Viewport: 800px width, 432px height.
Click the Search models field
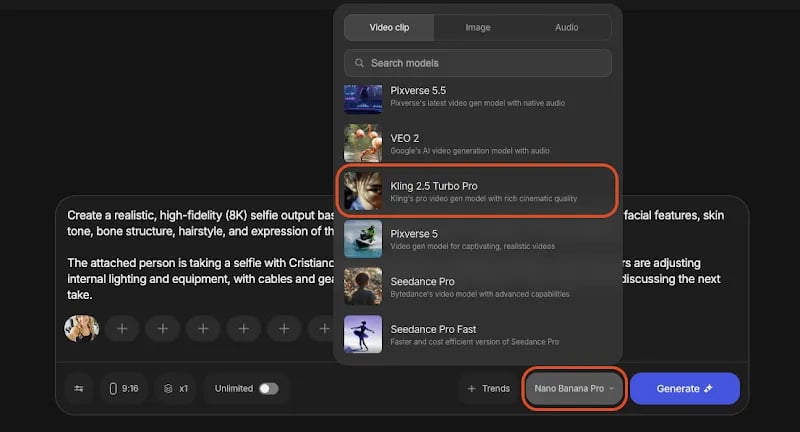[478, 63]
